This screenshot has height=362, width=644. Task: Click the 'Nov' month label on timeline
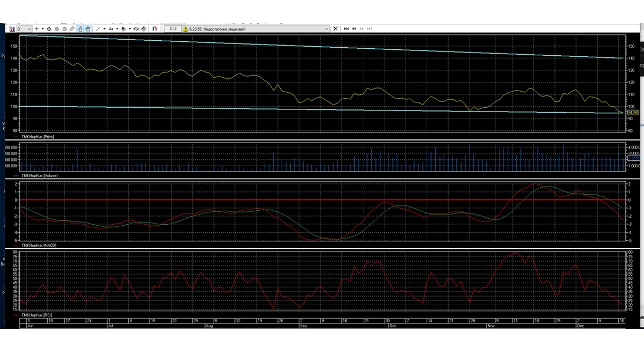pyautogui.click(x=491, y=326)
